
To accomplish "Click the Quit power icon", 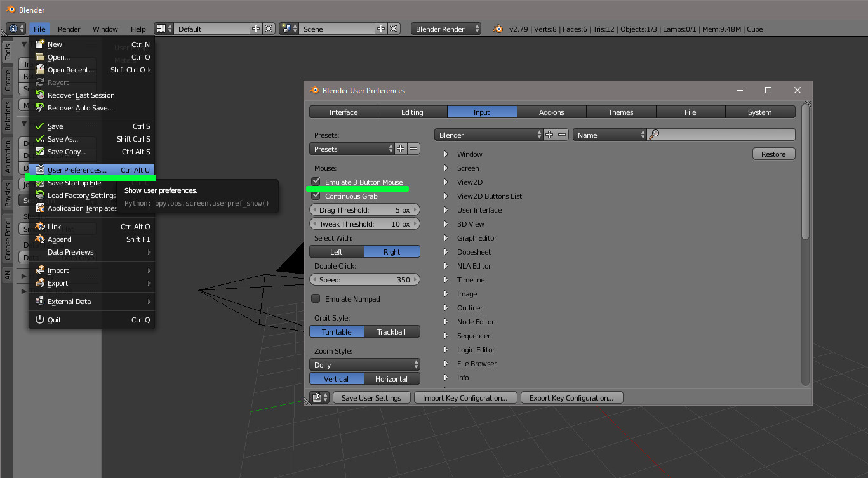I will (x=40, y=320).
